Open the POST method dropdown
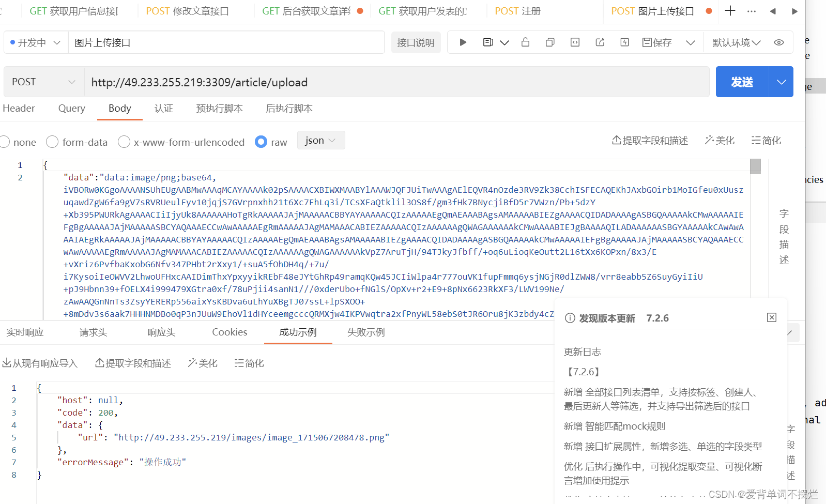Screen dimensions: 826x504 pos(44,82)
